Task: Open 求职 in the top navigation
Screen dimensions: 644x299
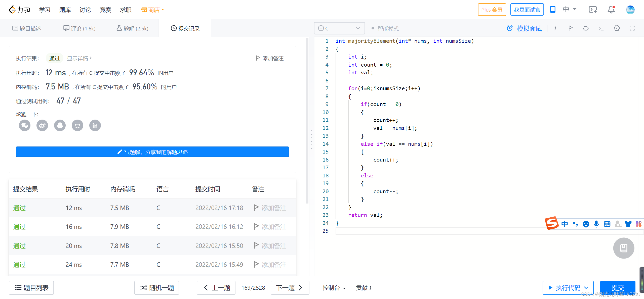Action: click(126, 10)
